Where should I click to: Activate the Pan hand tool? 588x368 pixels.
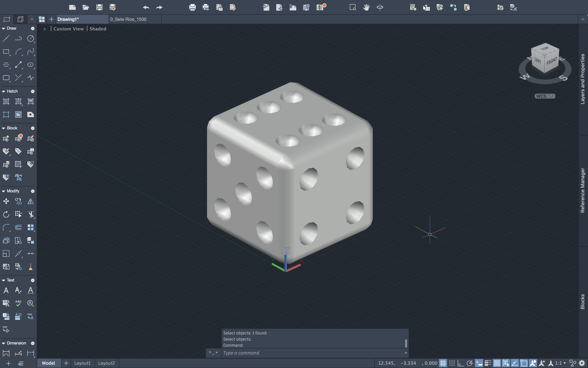point(366,7)
